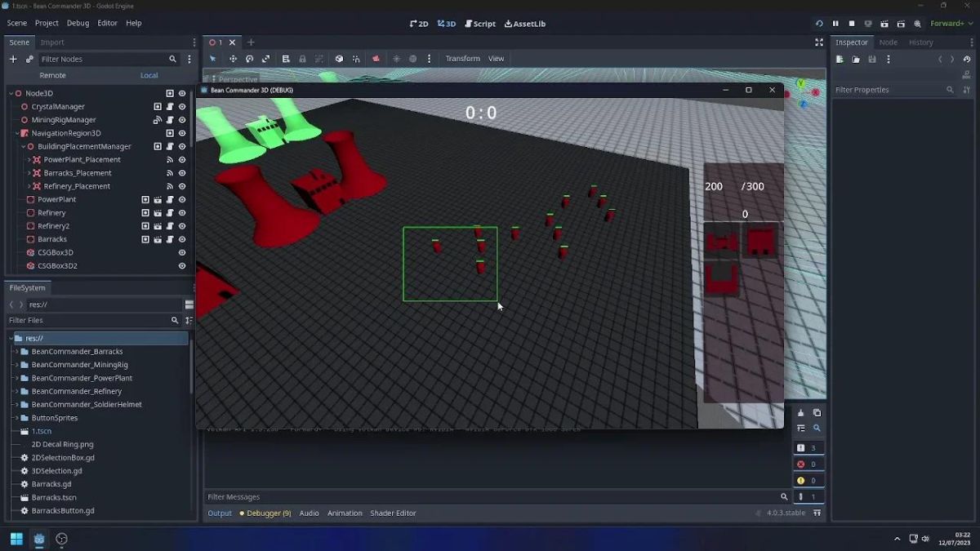Click the Inspector property settings icon

click(966, 90)
